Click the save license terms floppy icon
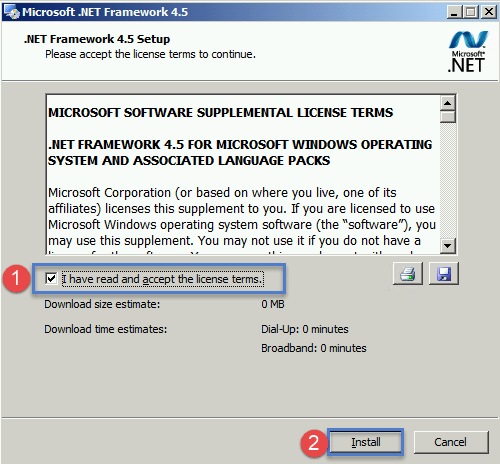 pyautogui.click(x=444, y=273)
